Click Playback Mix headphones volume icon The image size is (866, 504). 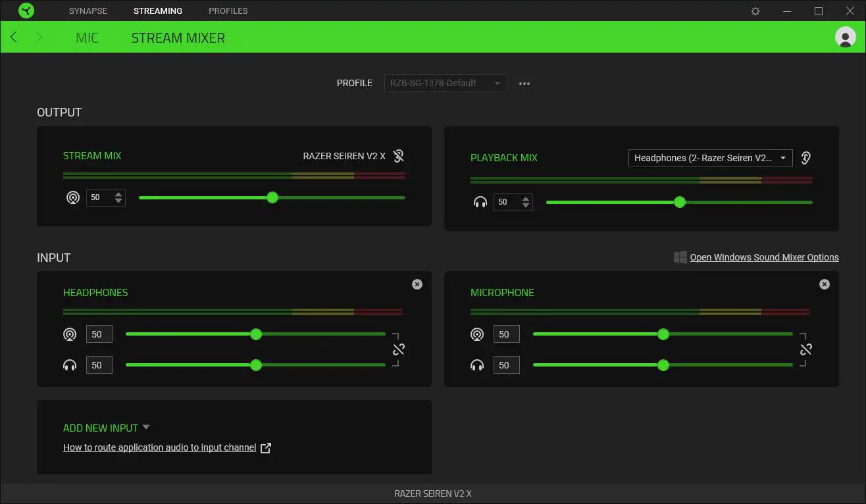(x=480, y=202)
